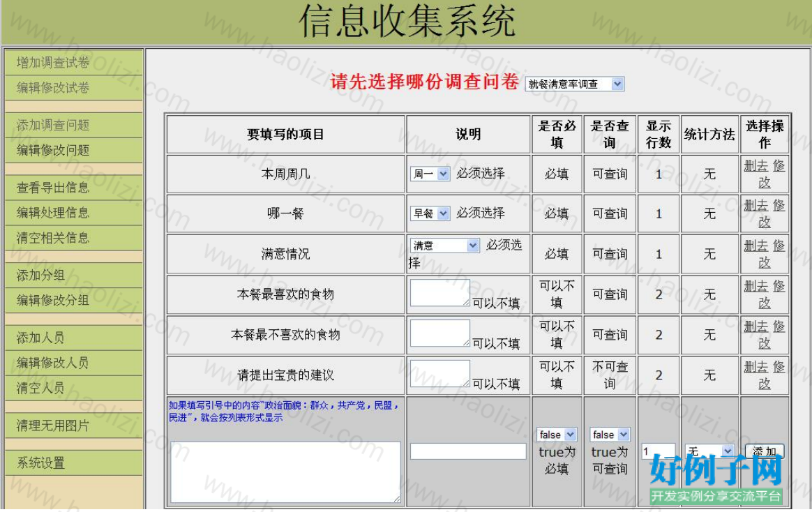Open the required-field false dropdown

point(557,435)
